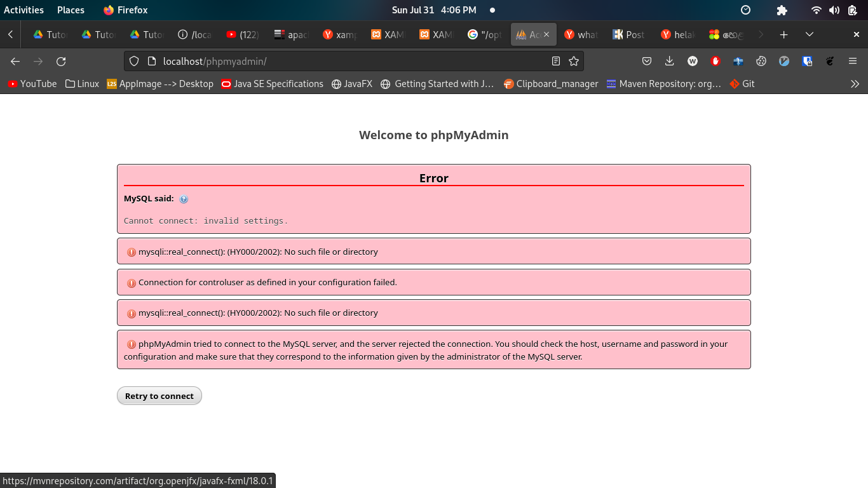The image size is (868, 488).
Task: Click the battery icon in system tray
Action: pyautogui.click(x=852, y=10)
